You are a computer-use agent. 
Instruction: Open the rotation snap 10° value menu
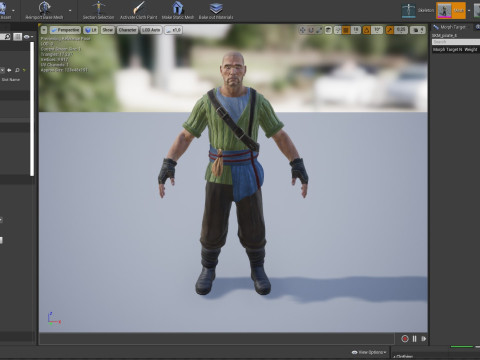coord(377,30)
